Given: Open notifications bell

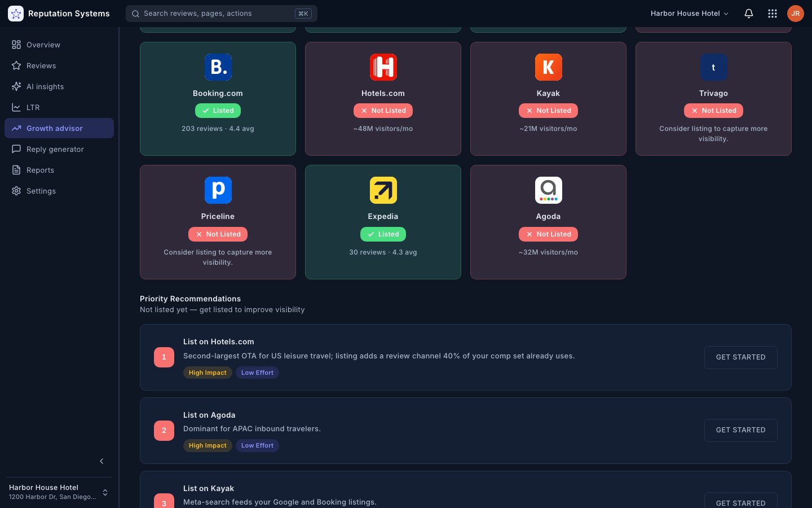Looking at the screenshot, I should pos(749,14).
